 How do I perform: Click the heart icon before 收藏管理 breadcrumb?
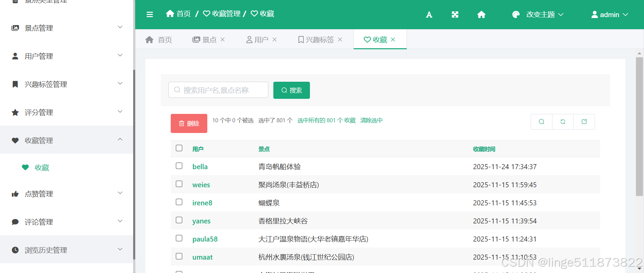[207, 13]
